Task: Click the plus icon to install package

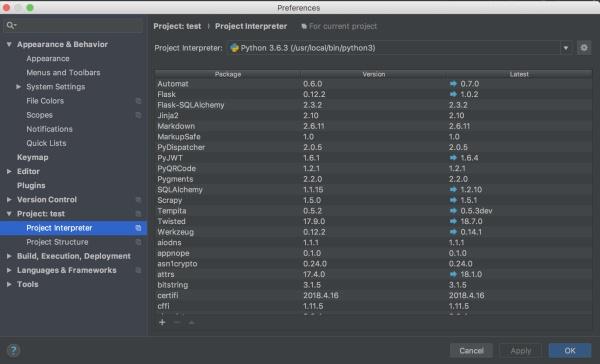Action: click(162, 322)
